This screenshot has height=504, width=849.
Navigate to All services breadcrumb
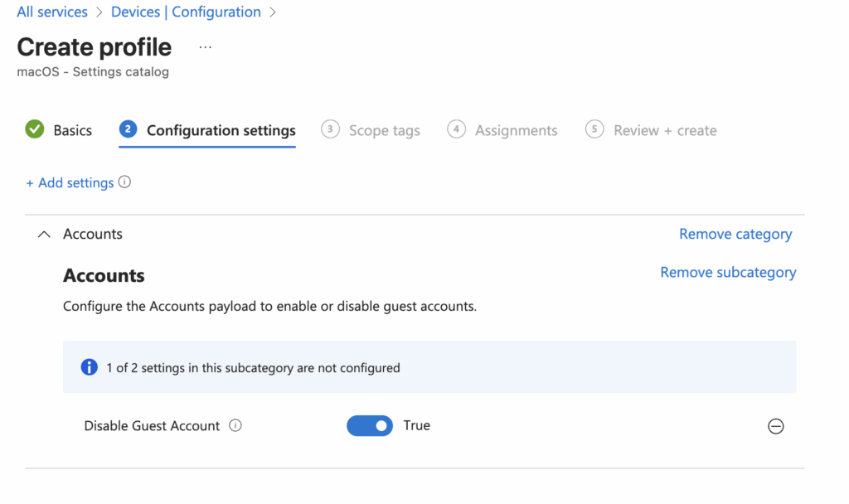point(52,12)
